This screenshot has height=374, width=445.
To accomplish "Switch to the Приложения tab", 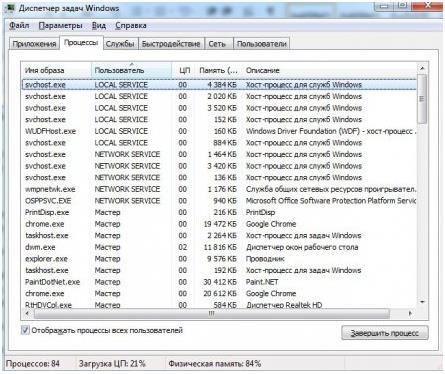I will [x=34, y=44].
